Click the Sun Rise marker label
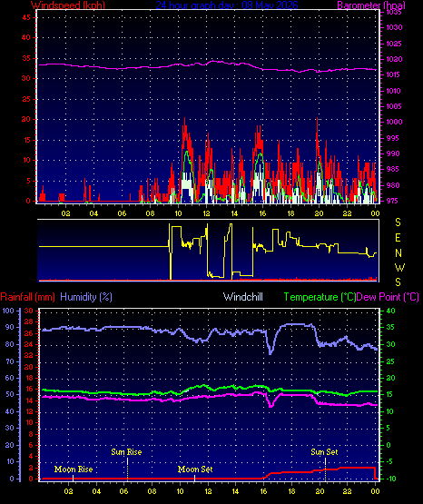 (x=126, y=452)
